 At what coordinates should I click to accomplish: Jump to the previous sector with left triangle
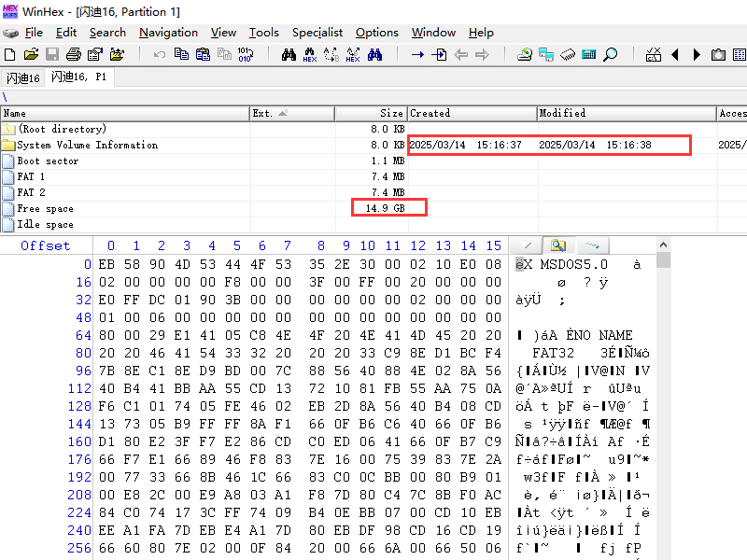(675, 55)
